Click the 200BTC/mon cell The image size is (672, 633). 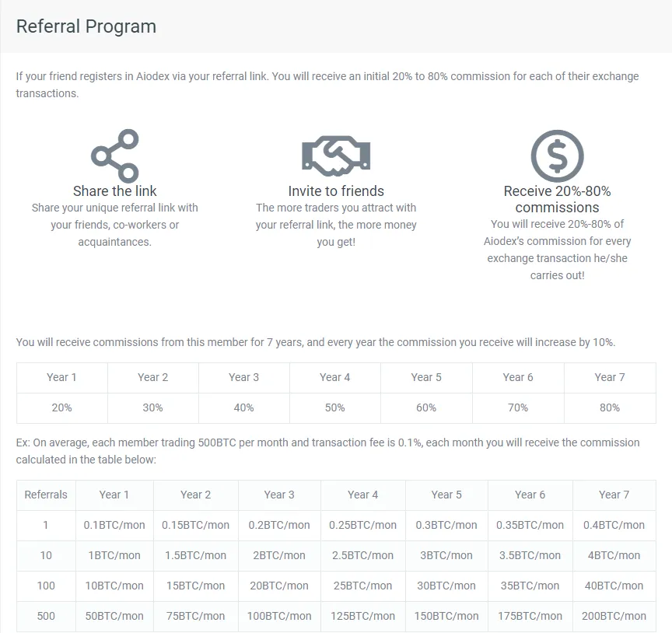(614, 616)
